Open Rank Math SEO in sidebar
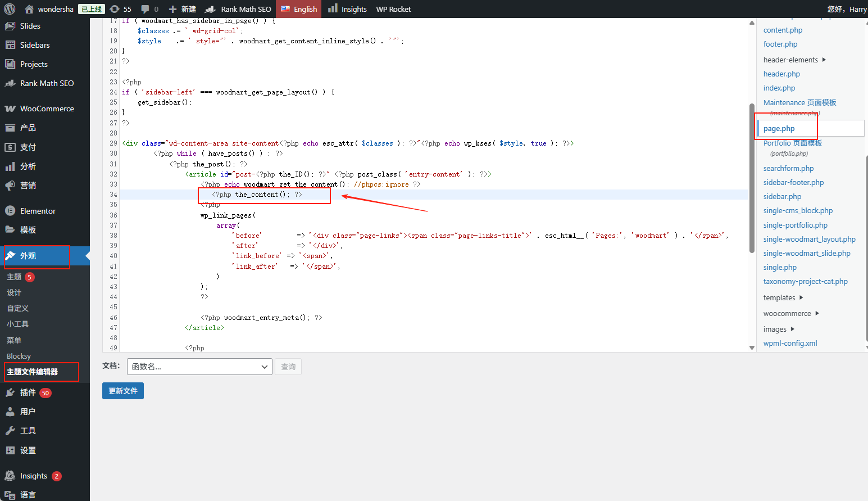This screenshot has height=501, width=868. point(47,83)
